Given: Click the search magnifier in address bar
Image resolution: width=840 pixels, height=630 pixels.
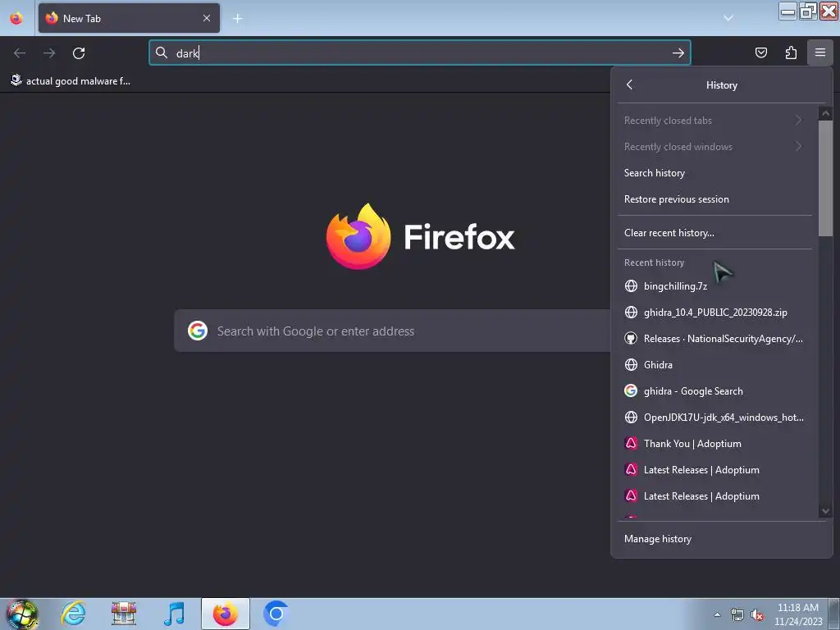Looking at the screenshot, I should coord(162,52).
